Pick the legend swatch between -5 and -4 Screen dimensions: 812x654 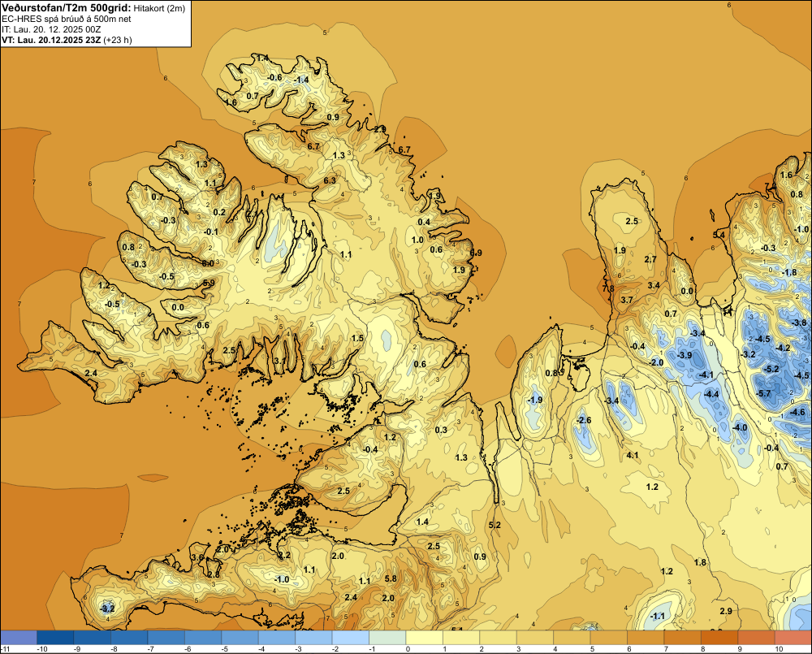point(240,638)
